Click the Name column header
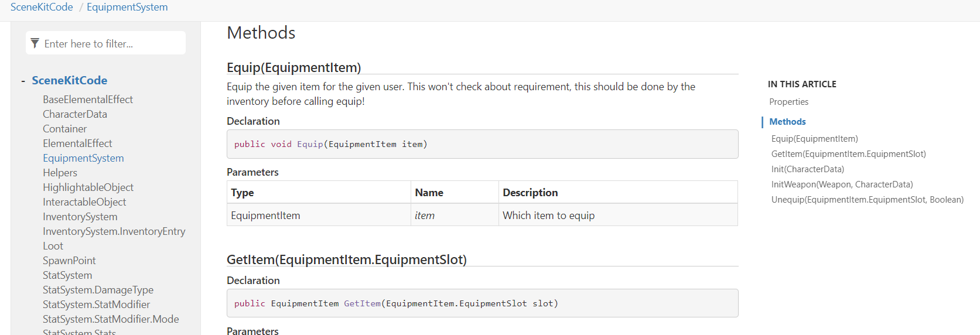 click(455, 193)
